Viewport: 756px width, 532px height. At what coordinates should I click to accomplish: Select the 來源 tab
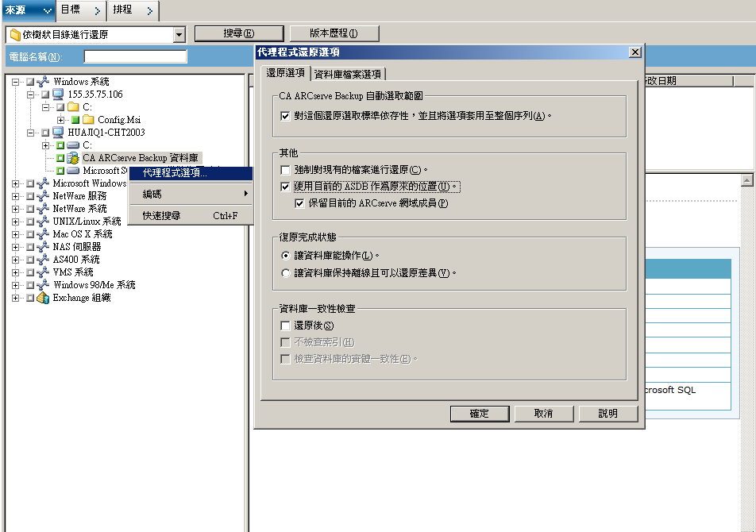(28, 10)
